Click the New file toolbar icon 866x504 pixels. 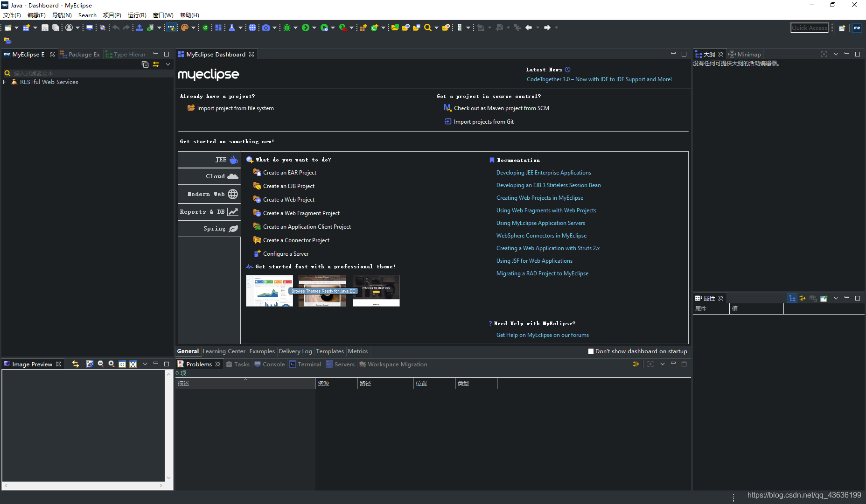click(8, 28)
